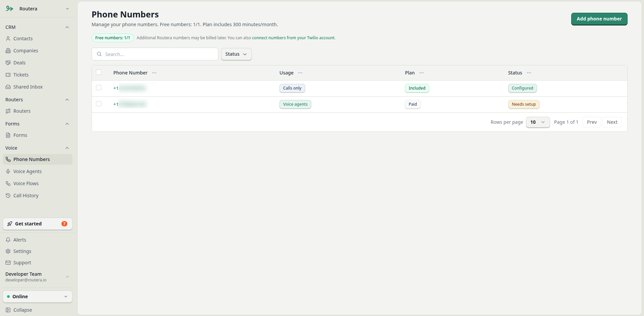Viewport: 644px width, 316px height.
Task: Click the Next page button
Action: click(612, 122)
